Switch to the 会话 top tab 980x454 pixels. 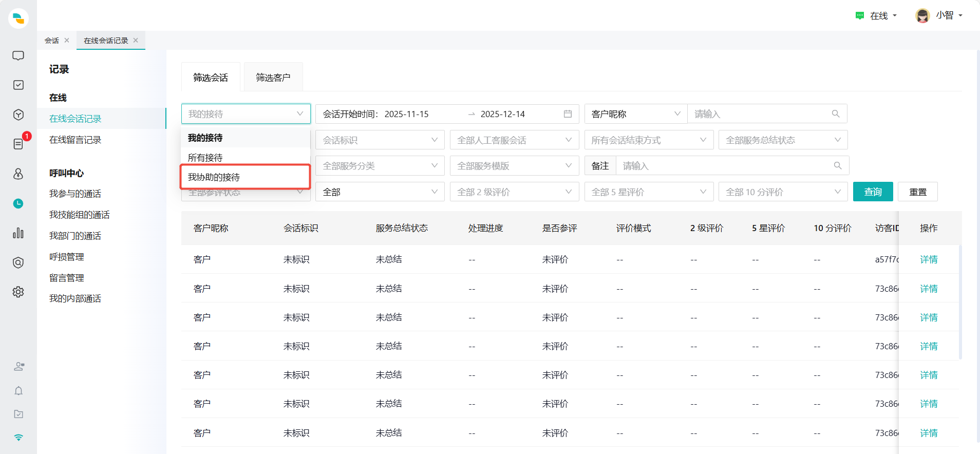pos(52,40)
